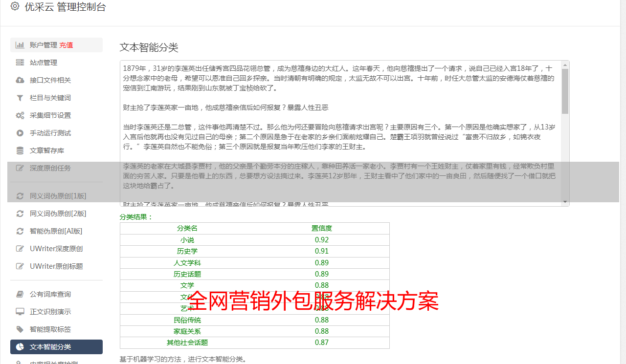Viewport: 626px width, 364px height.
Task: Click the 人文学科 category cell
Action: pyautogui.click(x=187, y=263)
